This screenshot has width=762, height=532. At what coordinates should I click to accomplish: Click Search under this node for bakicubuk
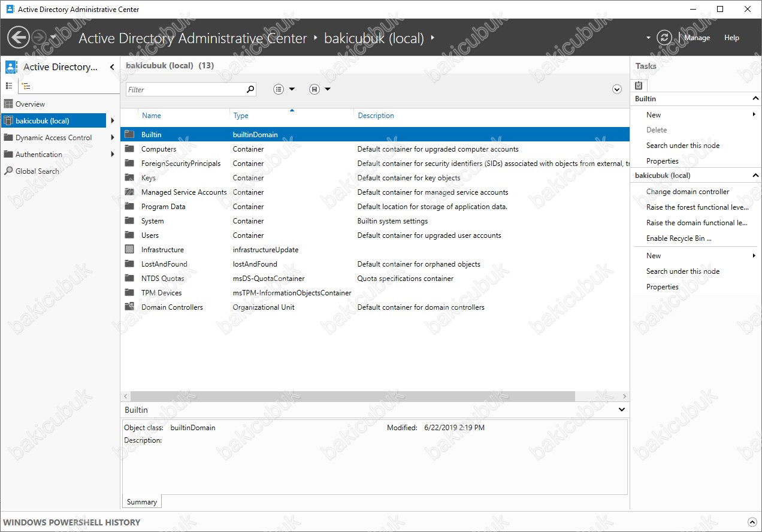(683, 271)
